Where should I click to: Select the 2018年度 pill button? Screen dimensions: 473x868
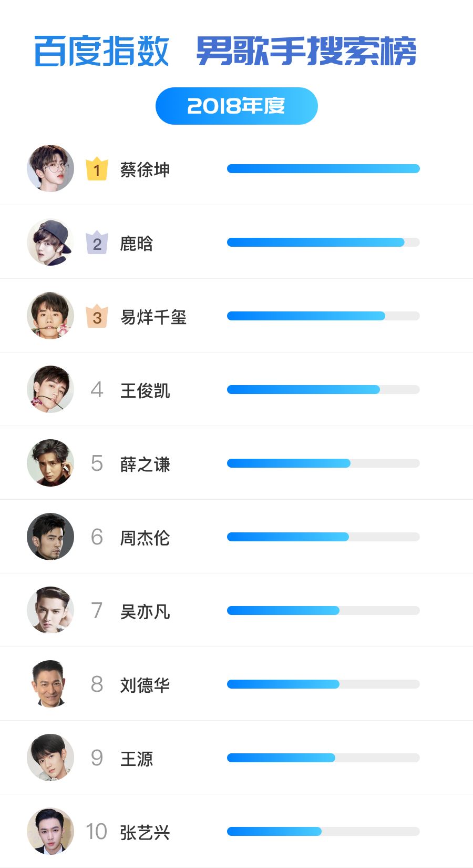(236, 106)
